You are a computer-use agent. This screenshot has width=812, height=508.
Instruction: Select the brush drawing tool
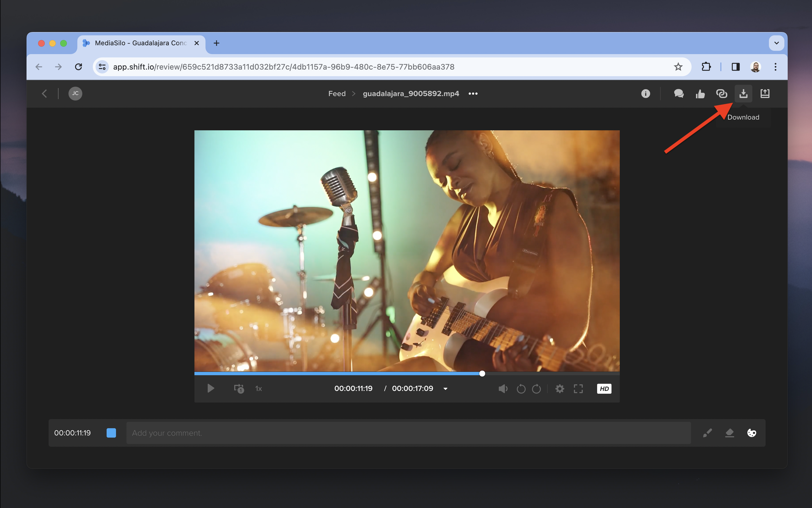[708, 433]
